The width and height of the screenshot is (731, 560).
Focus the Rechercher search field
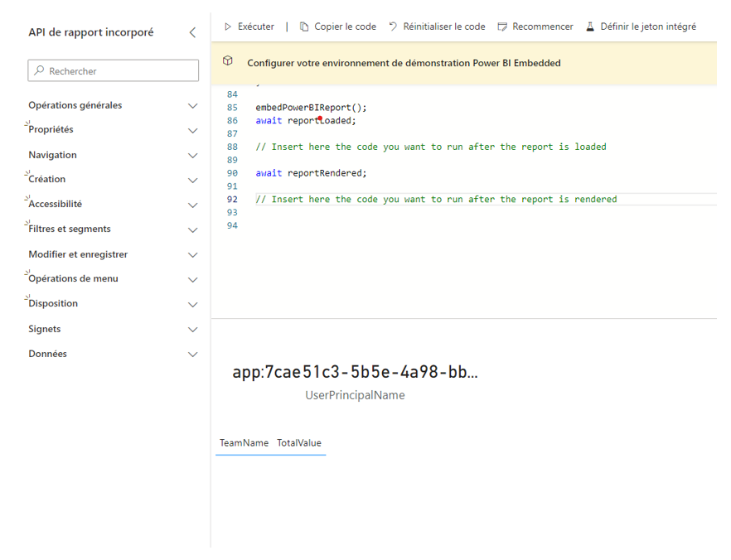(x=114, y=70)
